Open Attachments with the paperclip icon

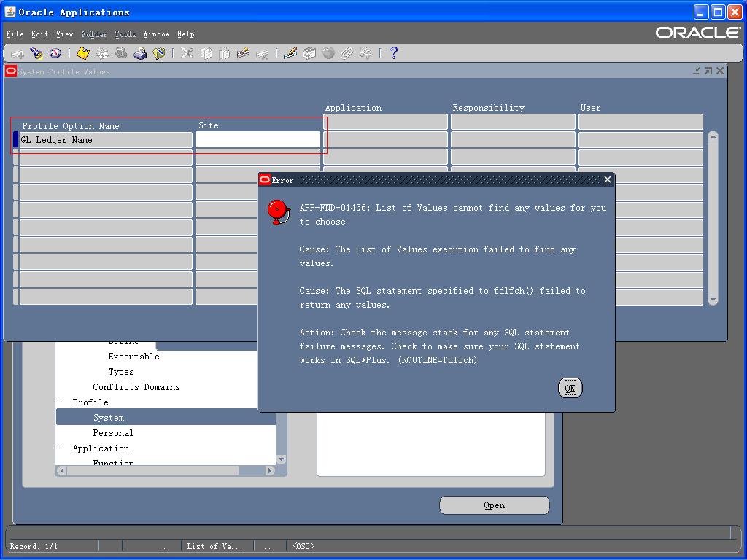(347, 53)
